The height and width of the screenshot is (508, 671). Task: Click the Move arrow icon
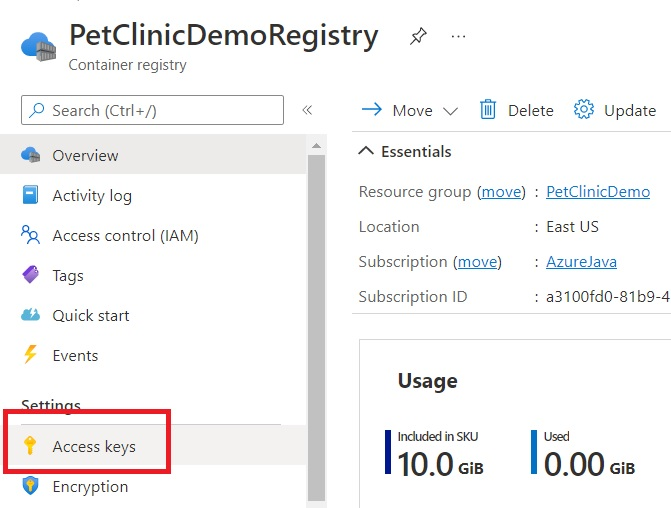pyautogui.click(x=371, y=110)
